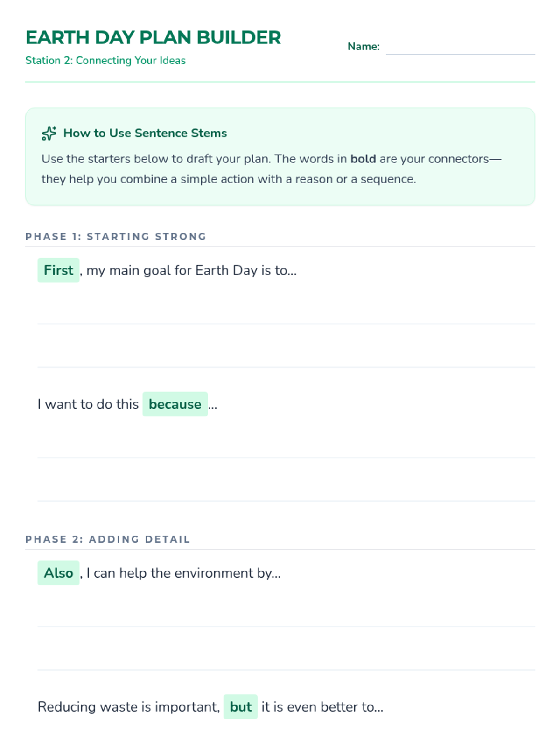Image resolution: width=560 pixels, height=747 pixels.
Task: Click the Name input line
Action: [460, 48]
